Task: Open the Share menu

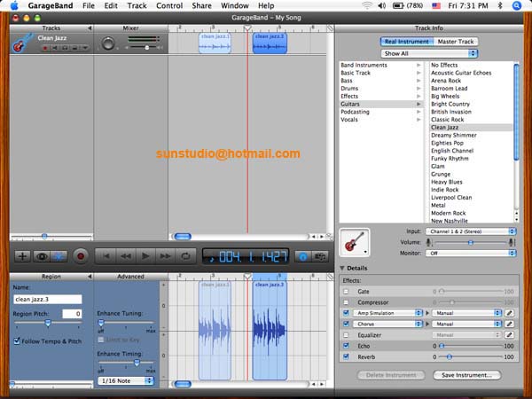Action: [201, 6]
